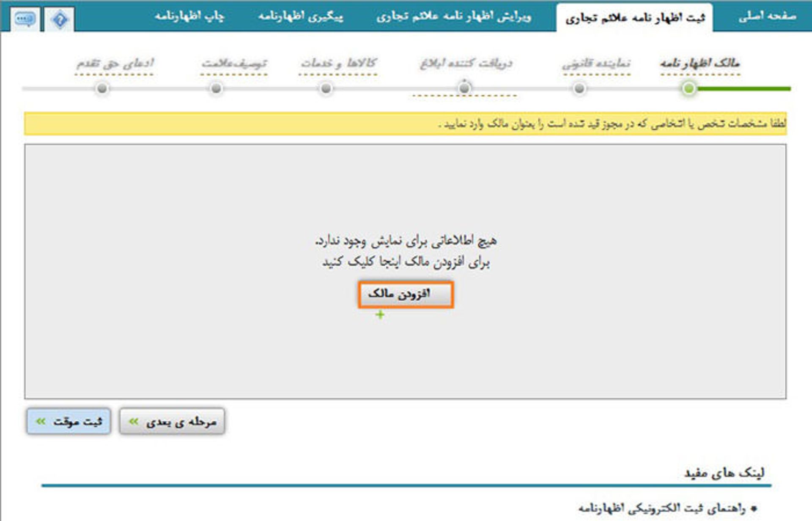Click the text هیچ اطلاعاتی برای نمایش وجود ندارد
Image resolution: width=812 pixels, height=521 pixels.
(x=406, y=241)
